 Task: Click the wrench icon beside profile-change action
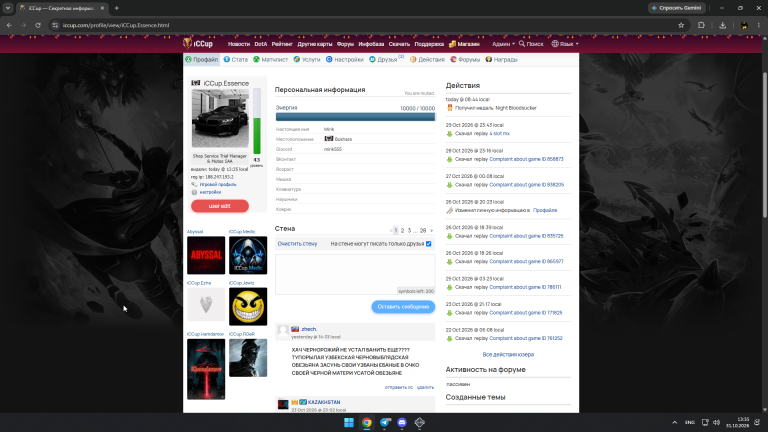point(449,211)
